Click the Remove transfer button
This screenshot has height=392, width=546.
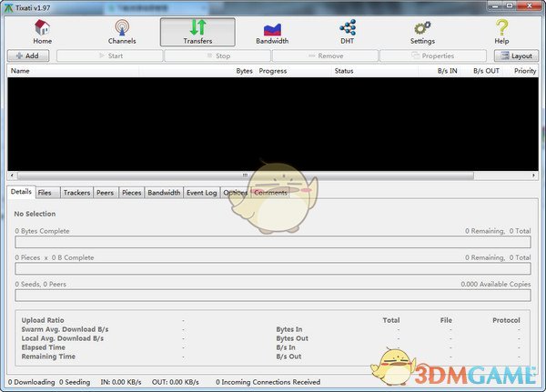(325, 55)
